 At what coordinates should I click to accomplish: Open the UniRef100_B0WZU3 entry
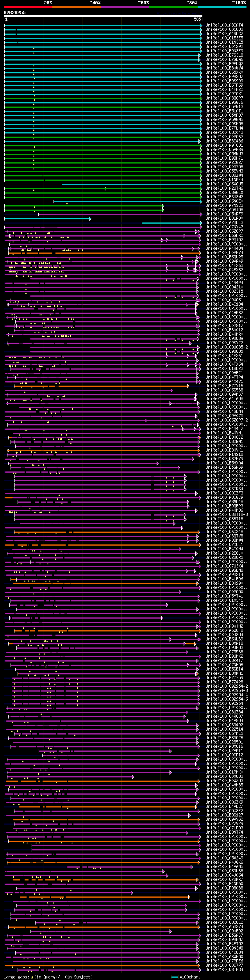tap(224, 781)
